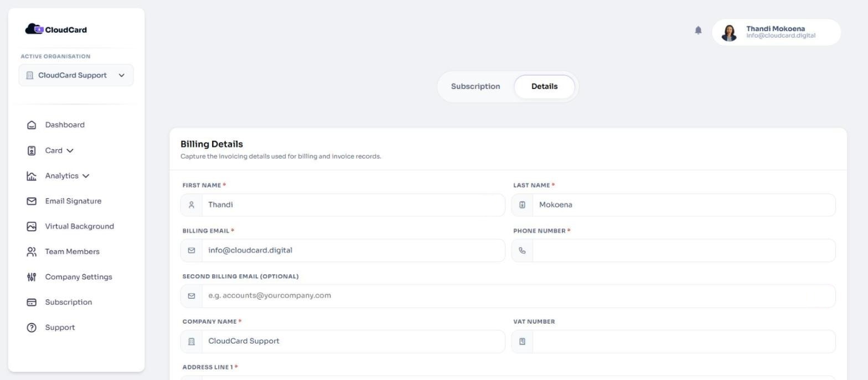Open Virtual Background page
The height and width of the screenshot is (380, 868).
pyautogui.click(x=79, y=226)
